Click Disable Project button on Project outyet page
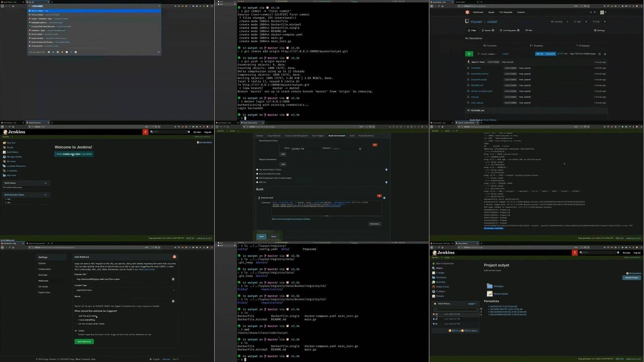 pos(632,277)
